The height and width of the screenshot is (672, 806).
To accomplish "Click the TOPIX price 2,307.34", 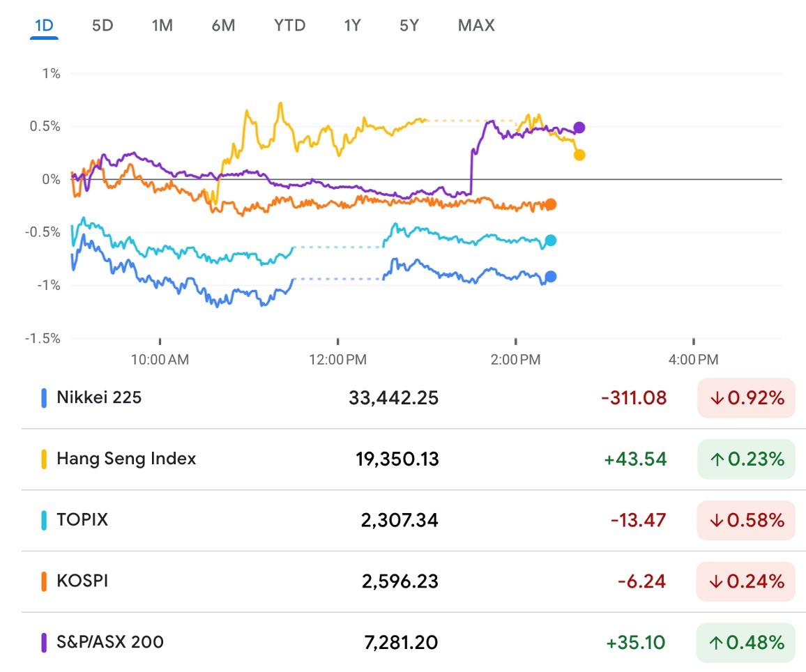I will [400, 521].
